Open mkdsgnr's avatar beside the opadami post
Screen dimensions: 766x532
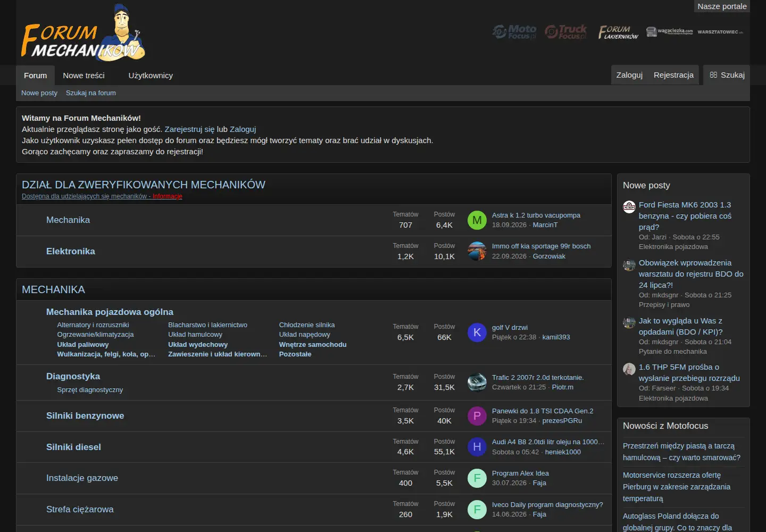(x=629, y=323)
